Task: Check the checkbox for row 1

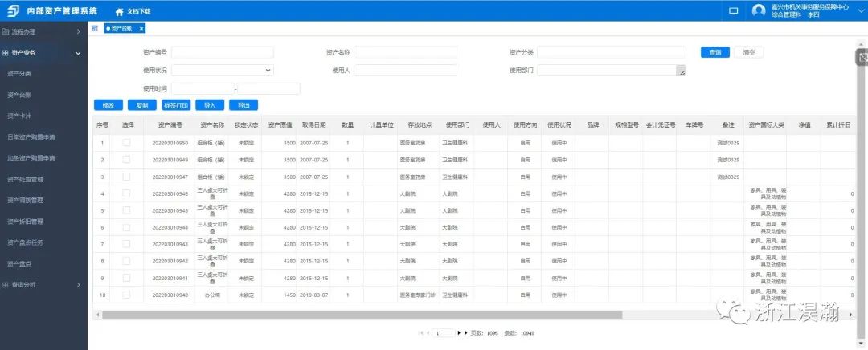Action: 126,143
